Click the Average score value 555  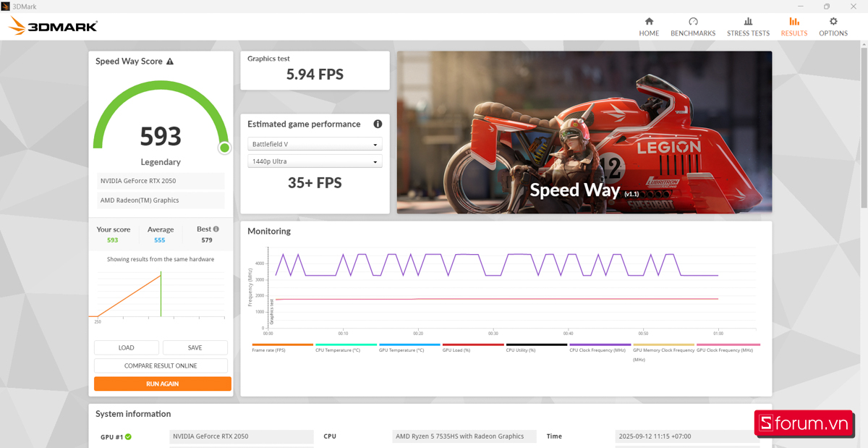point(160,240)
